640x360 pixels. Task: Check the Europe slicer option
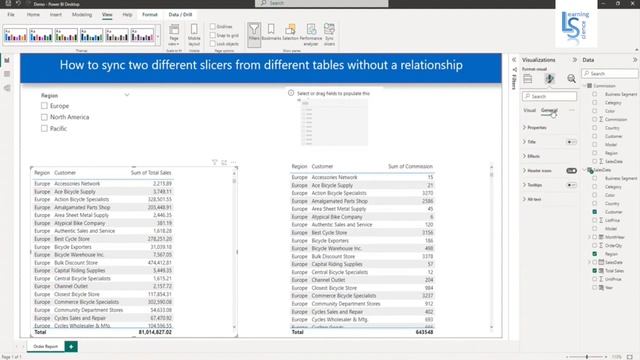44,106
